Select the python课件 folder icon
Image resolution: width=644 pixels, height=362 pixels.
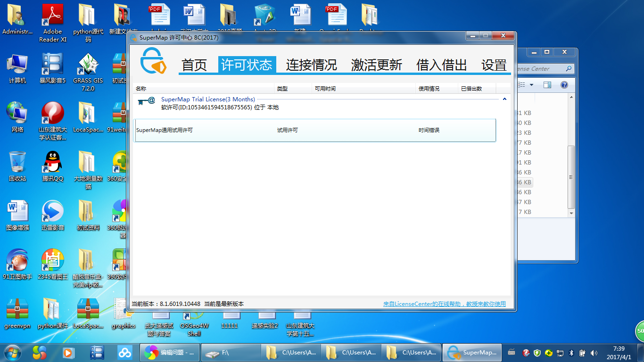[x=53, y=313]
